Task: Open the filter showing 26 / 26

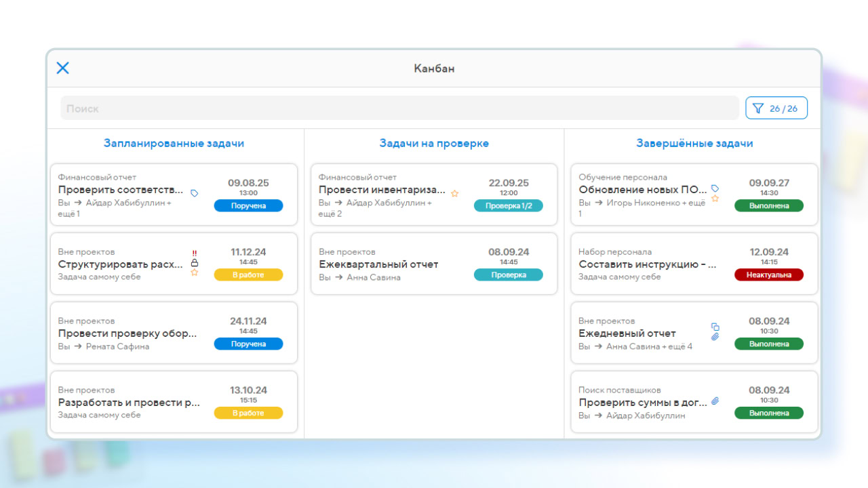Action: [x=776, y=108]
